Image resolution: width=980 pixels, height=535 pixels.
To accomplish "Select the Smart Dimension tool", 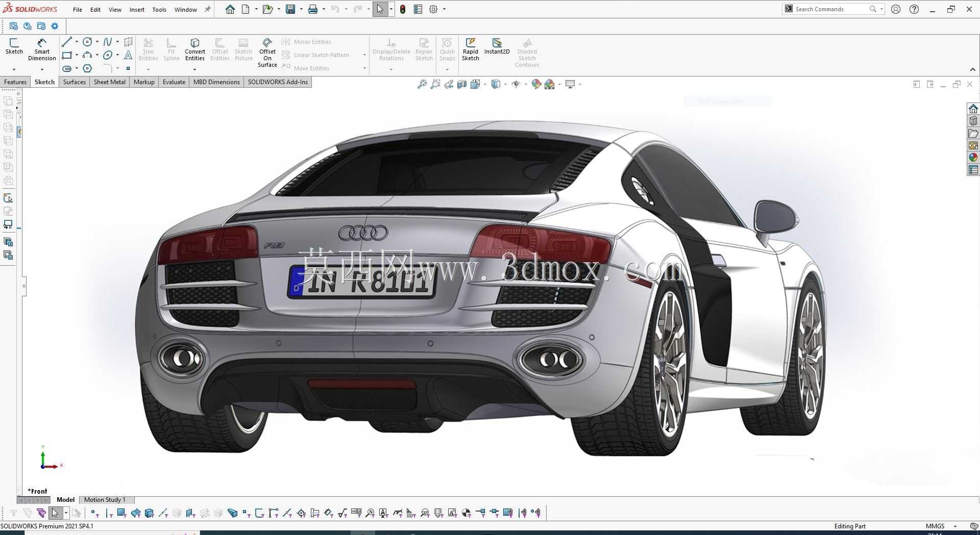I will click(x=42, y=49).
